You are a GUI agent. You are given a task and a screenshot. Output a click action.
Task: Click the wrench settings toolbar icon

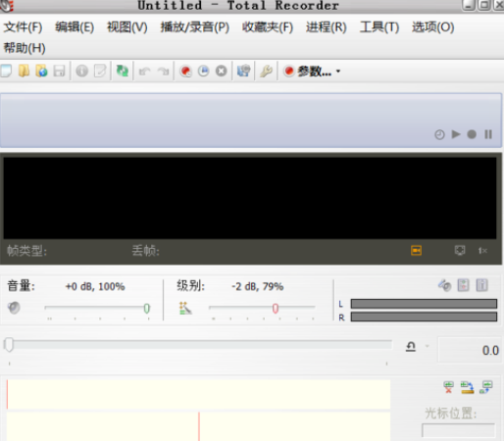[x=266, y=71]
